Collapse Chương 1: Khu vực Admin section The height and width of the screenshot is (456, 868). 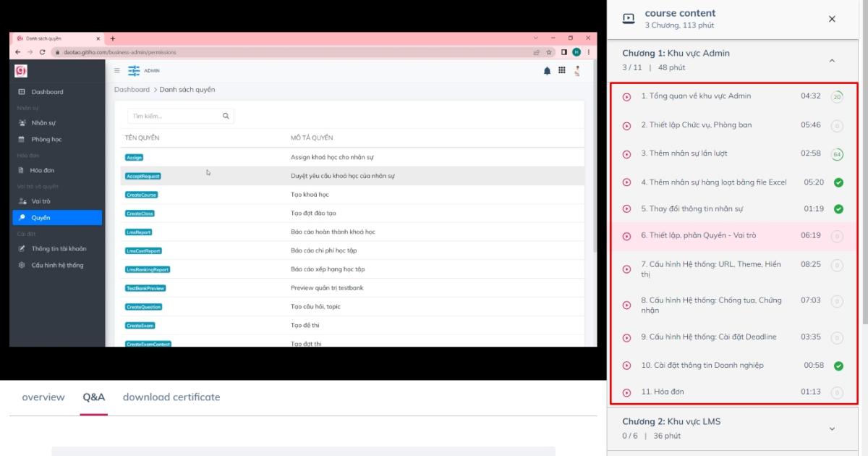tap(832, 61)
